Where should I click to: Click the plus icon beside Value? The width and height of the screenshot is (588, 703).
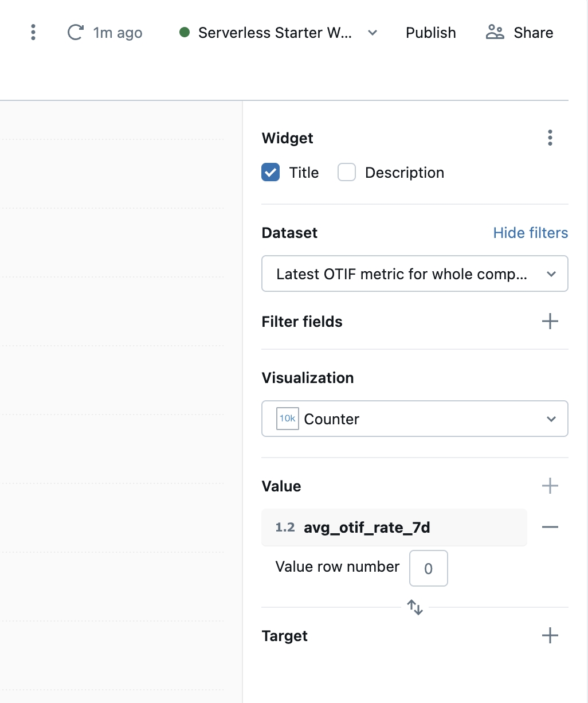(x=550, y=486)
